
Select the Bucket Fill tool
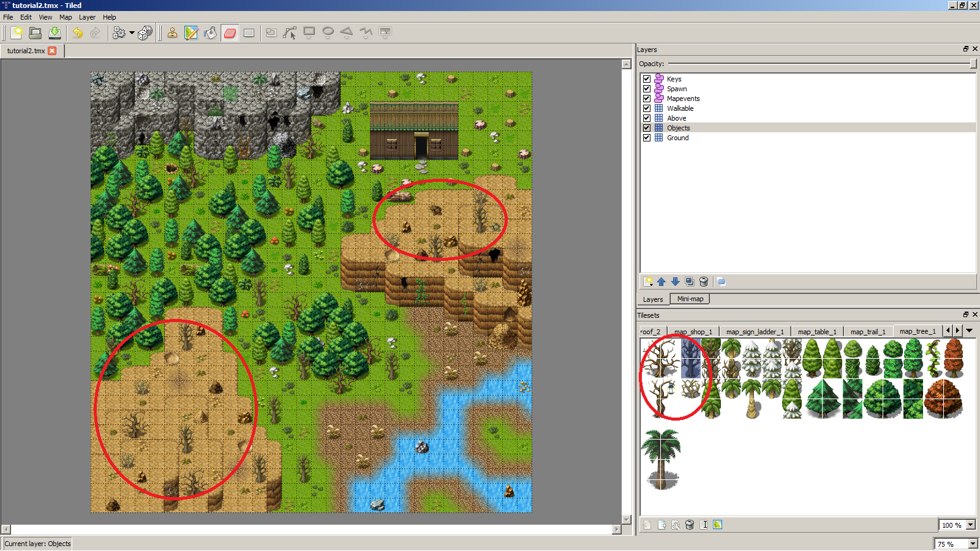click(x=210, y=33)
